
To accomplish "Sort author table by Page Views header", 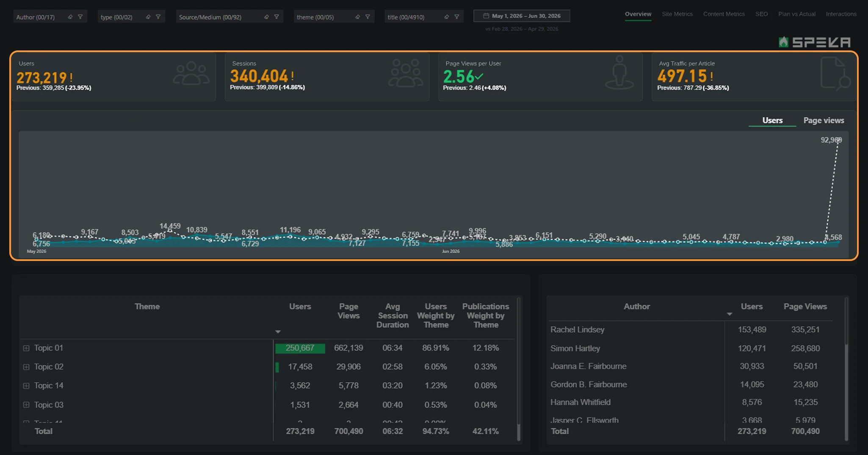I will [805, 306].
